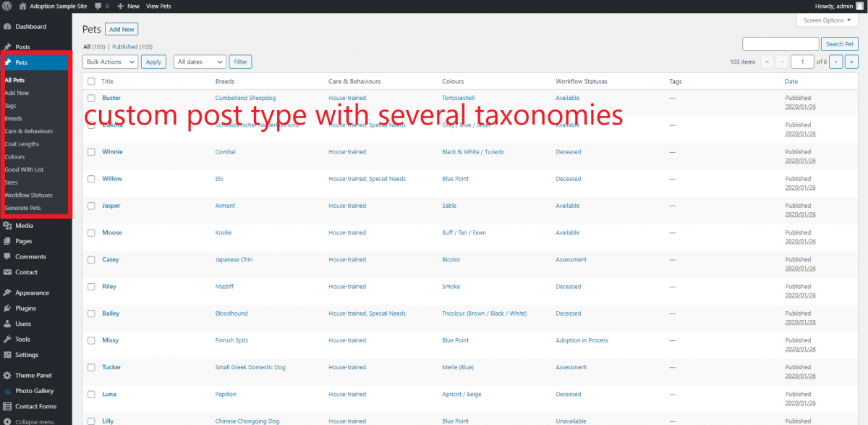868x425 pixels.
Task: Expand the All dates filter dropdown
Action: (x=200, y=62)
